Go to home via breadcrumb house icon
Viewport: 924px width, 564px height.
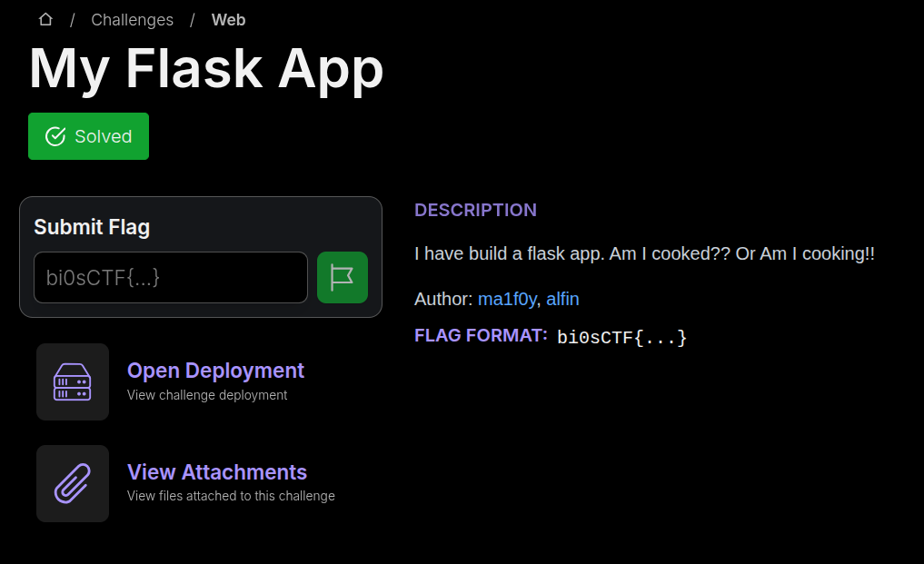pos(45,19)
